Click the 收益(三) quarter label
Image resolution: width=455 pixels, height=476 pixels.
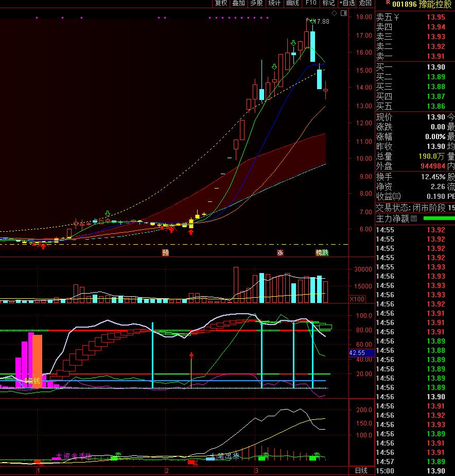click(x=388, y=196)
